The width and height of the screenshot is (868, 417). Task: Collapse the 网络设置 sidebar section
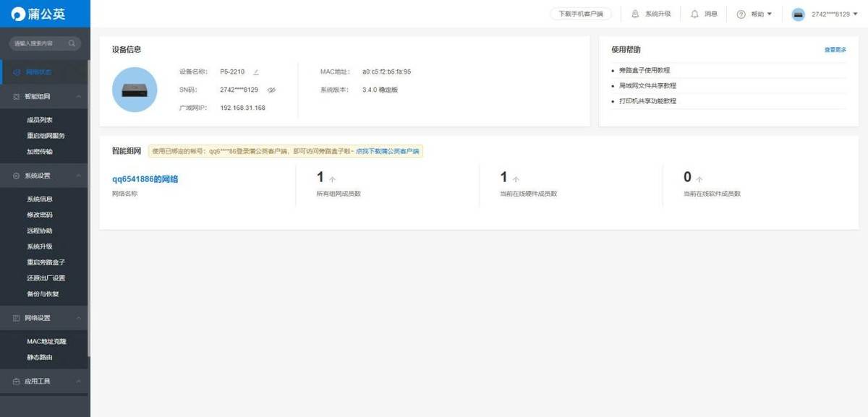pyautogui.click(x=78, y=318)
